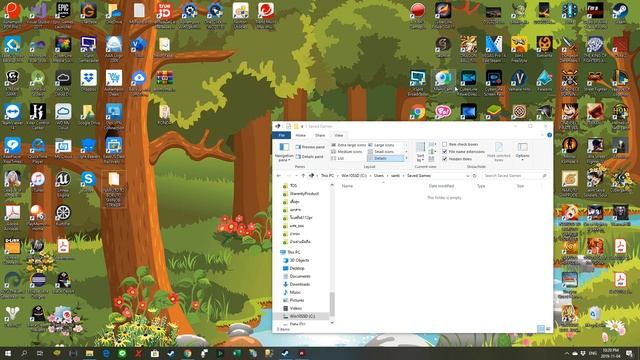Sort by the Date modified column header
The height and width of the screenshot is (360, 640).
click(x=441, y=186)
